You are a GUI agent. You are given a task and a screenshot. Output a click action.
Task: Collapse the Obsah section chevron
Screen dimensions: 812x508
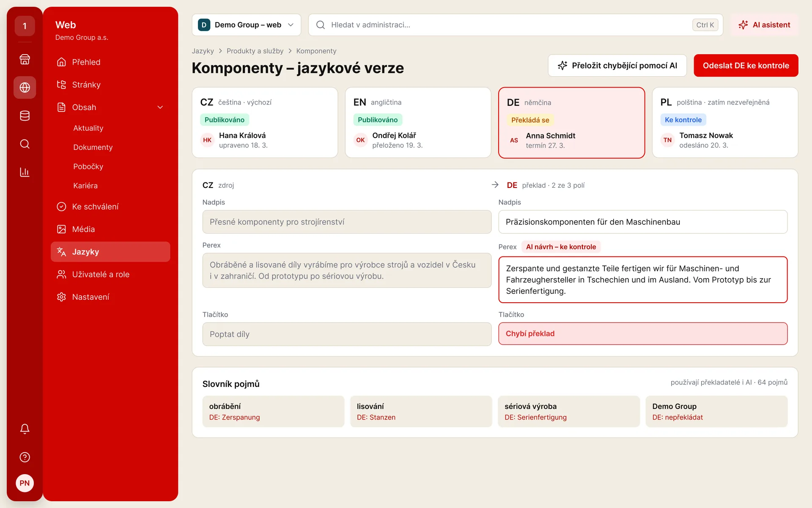coord(160,108)
